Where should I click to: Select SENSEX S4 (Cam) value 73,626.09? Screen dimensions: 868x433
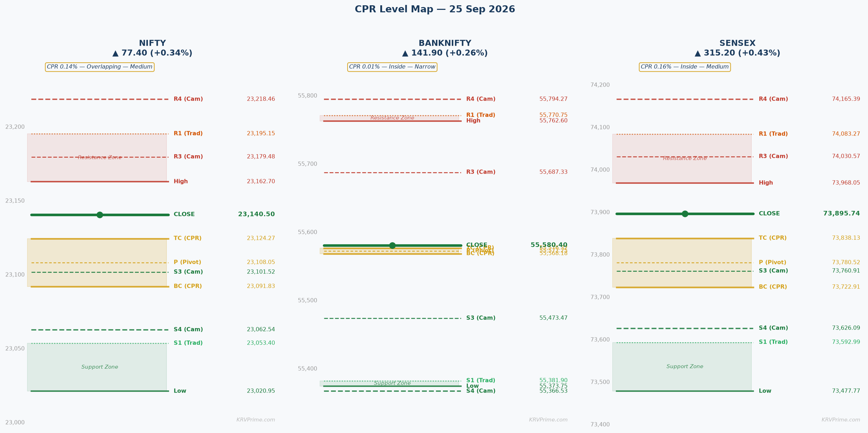(x=846, y=328)
